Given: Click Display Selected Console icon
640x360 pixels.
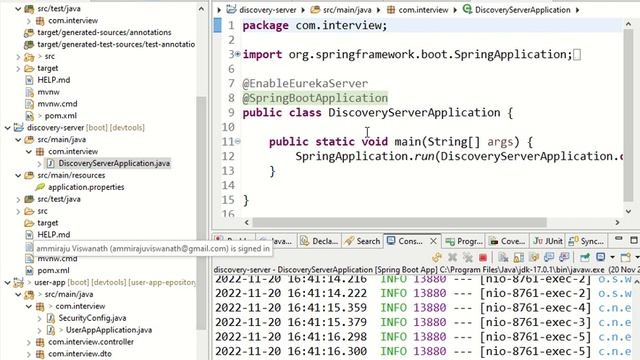Looking at the screenshot, I should (x=600, y=257).
